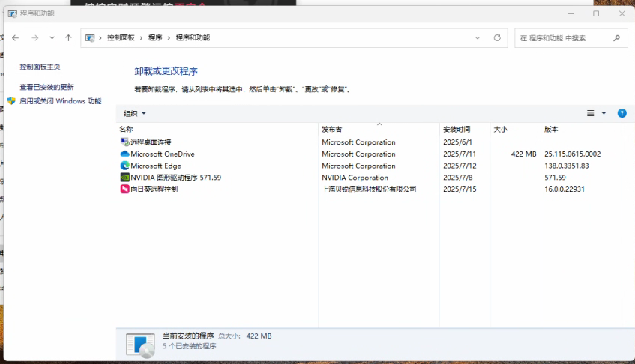Open recent locations chevron next to forward arrow

tap(52, 38)
